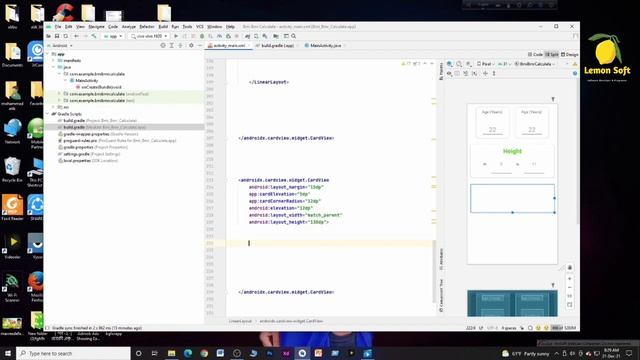Image resolution: width=640 pixels, height=360 pixels.
Task: Select the empty CardView in design preview
Action: 512,198
